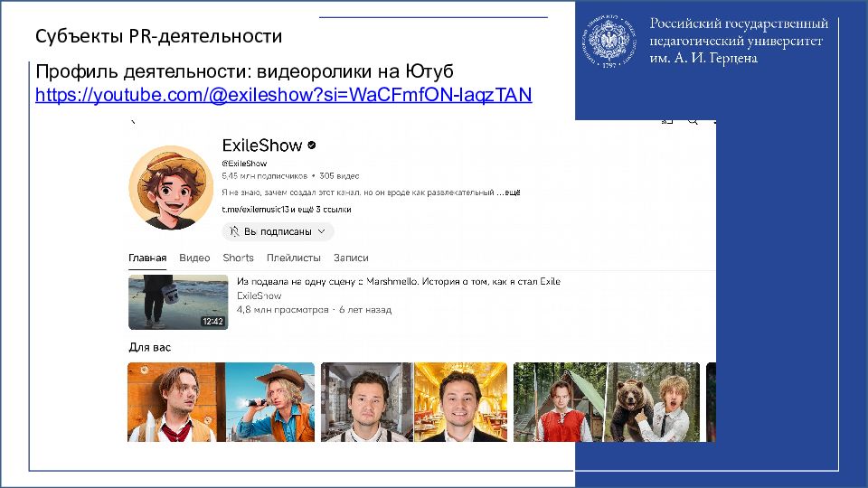Click the Herzen University emblem logo
Viewport: 868px width, 488px height.
(x=609, y=41)
